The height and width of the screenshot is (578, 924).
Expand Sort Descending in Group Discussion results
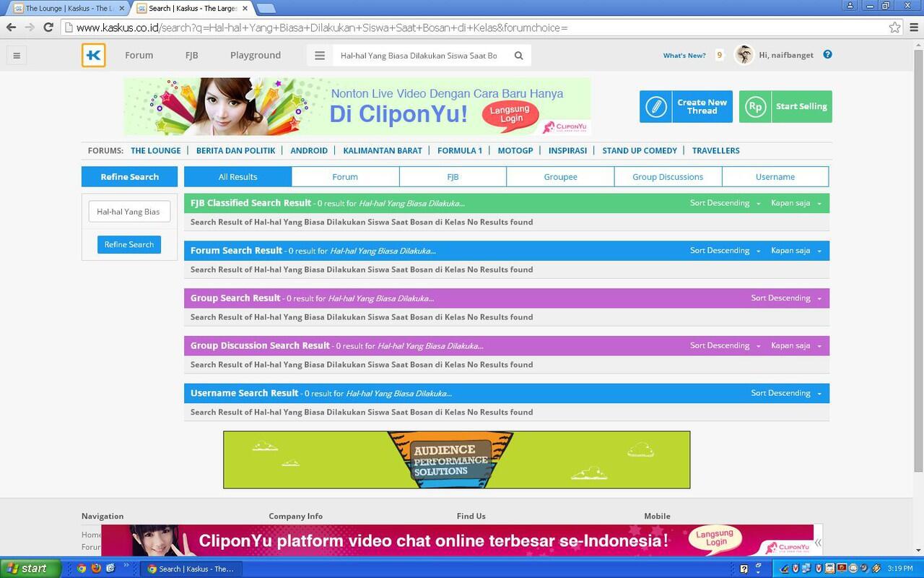(x=725, y=346)
